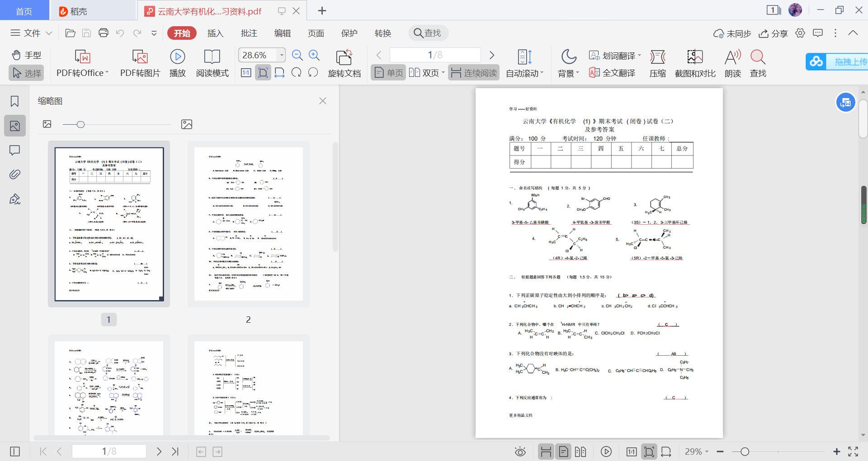Screen dimensions: 868x461
Task: Open screenshot and compare (截图和对比)
Action: click(x=695, y=63)
